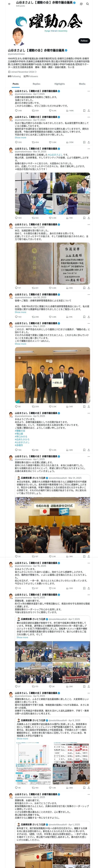This screenshot has height=868, width=98.
Task: Switch to the Highlights tab
Action: pos(60,84)
